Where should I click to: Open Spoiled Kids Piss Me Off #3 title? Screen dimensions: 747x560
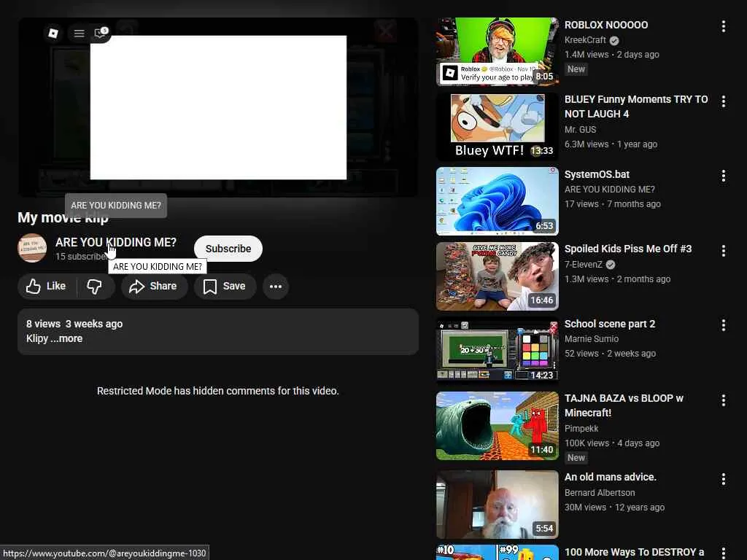pyautogui.click(x=628, y=249)
